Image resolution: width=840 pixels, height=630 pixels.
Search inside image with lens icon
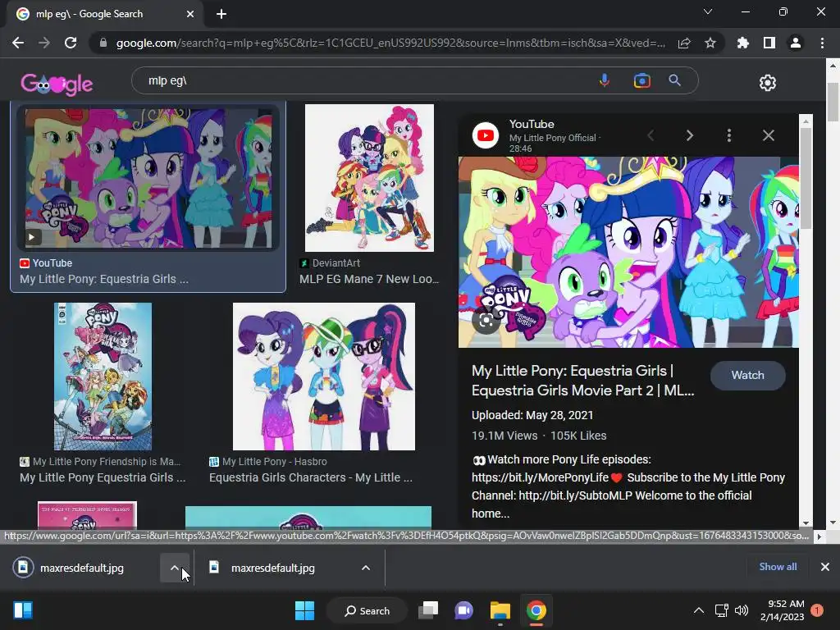point(486,321)
